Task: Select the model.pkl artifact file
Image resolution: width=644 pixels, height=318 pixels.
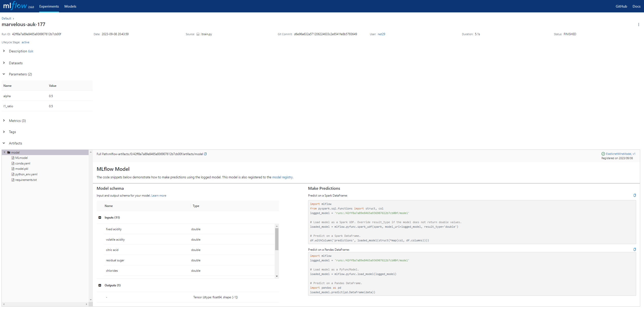Action: coord(22,169)
